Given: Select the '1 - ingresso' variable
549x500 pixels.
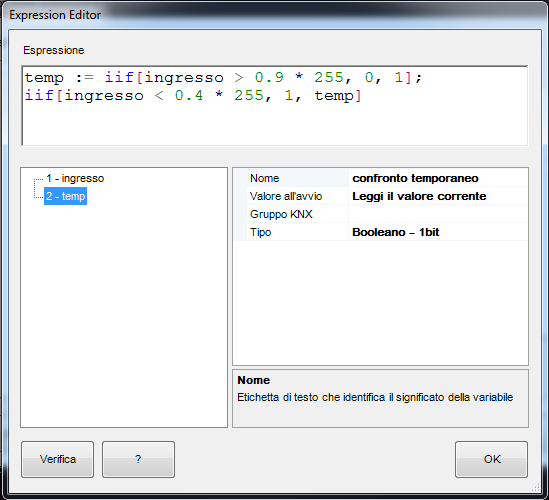Looking at the screenshot, I should click(x=75, y=178).
